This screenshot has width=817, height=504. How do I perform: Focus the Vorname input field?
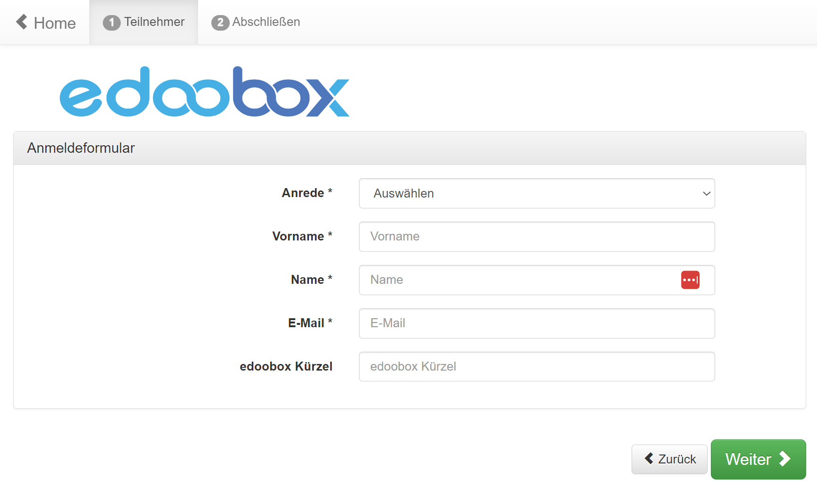(536, 237)
